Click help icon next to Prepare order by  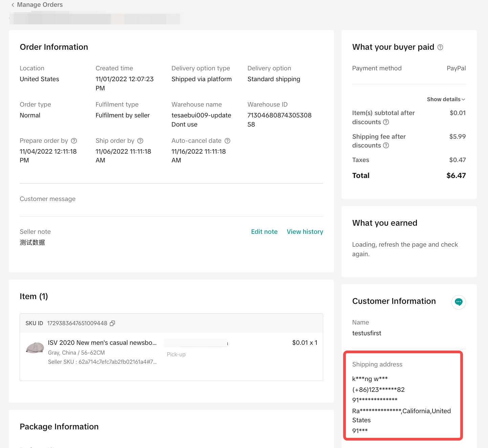click(x=74, y=141)
